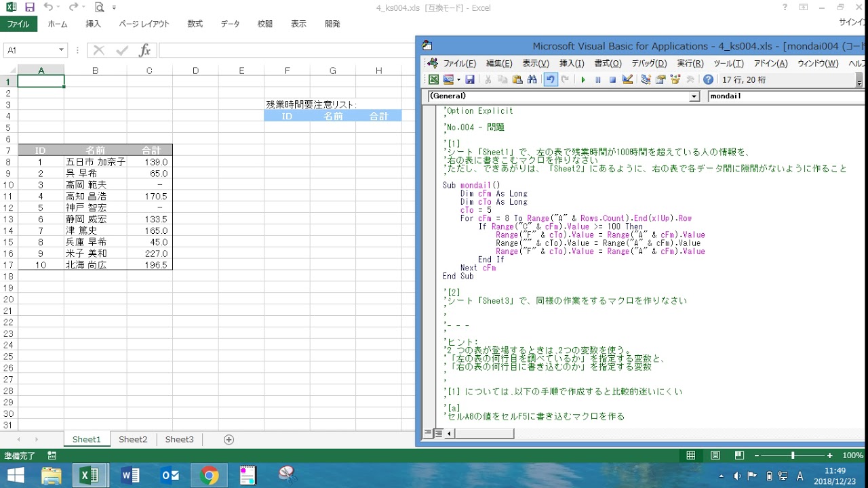
Task: Switch to Page Break Preview in status bar
Action: coord(739,455)
